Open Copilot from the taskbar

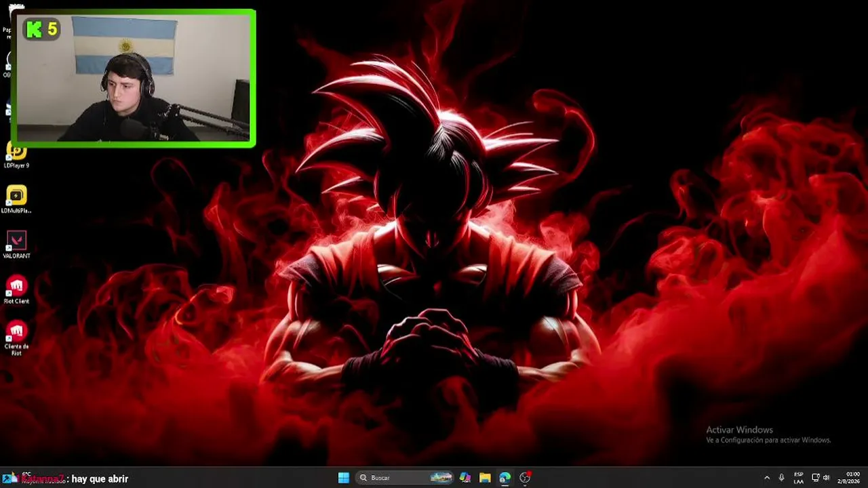[465, 478]
